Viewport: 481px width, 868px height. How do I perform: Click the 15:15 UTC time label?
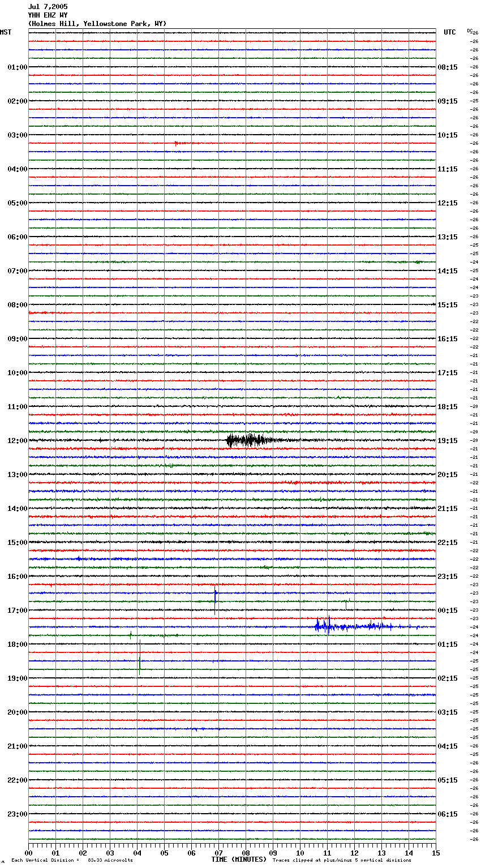448,305
